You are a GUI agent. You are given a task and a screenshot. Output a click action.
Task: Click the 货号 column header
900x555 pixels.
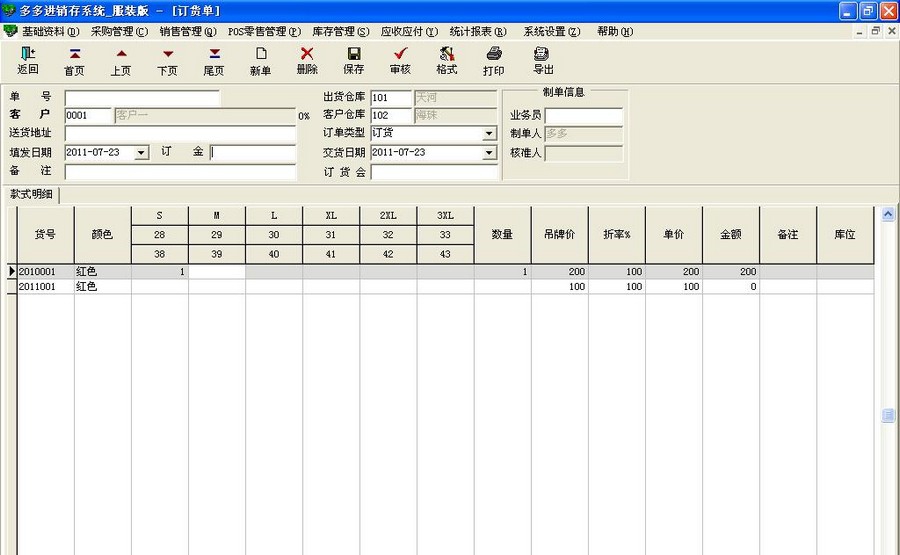45,235
